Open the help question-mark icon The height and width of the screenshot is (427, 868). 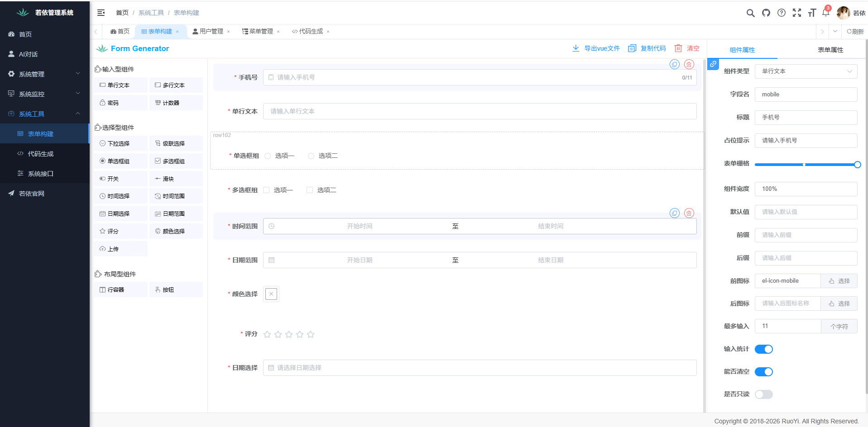(x=782, y=13)
